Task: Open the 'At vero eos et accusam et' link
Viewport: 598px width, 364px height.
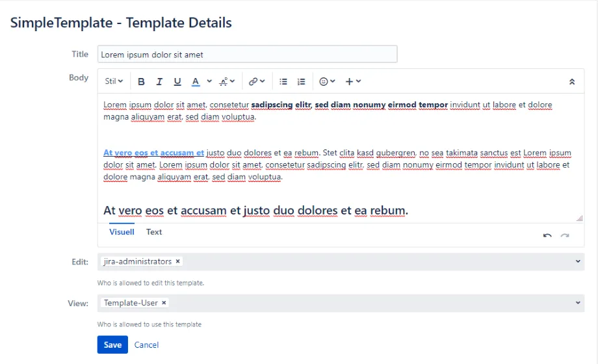Action: tap(153, 153)
